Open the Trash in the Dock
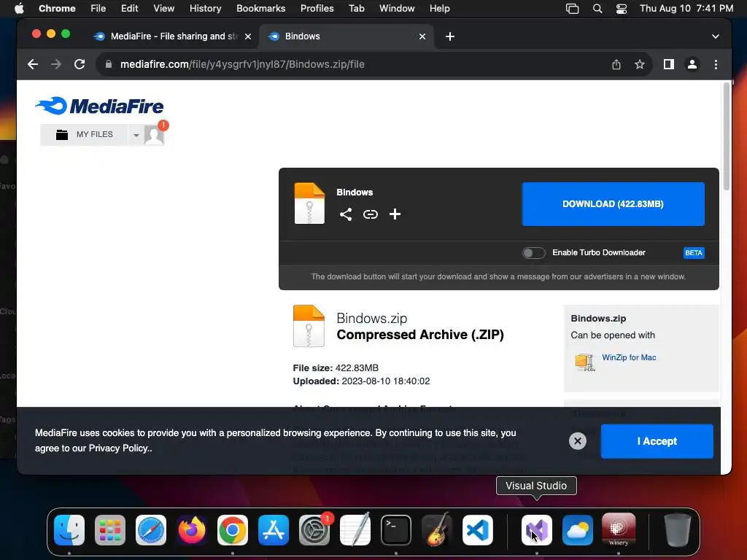The image size is (747, 560). [678, 530]
